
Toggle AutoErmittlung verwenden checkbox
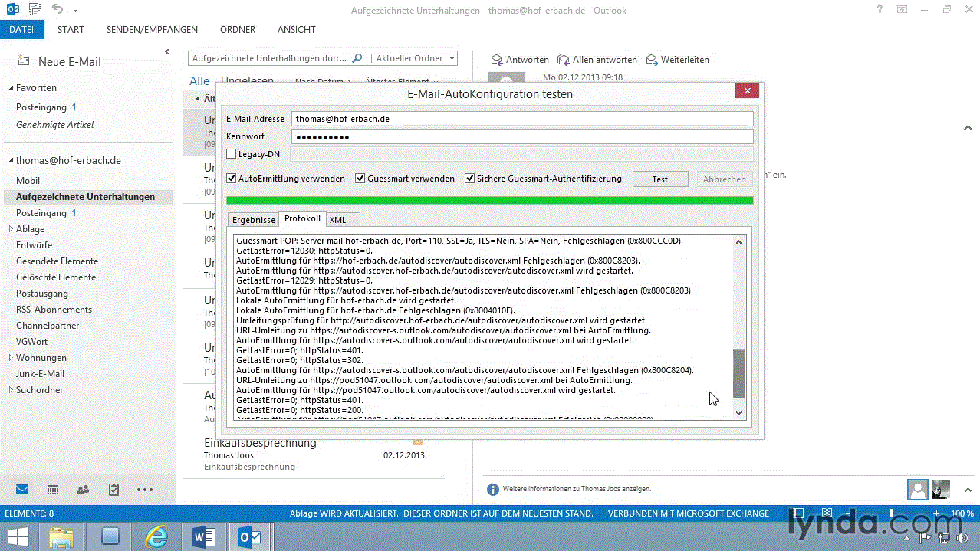[232, 179]
